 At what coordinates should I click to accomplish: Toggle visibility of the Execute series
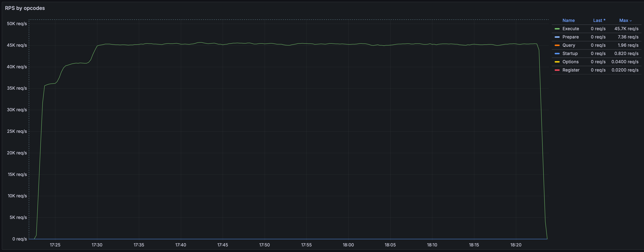[570, 29]
